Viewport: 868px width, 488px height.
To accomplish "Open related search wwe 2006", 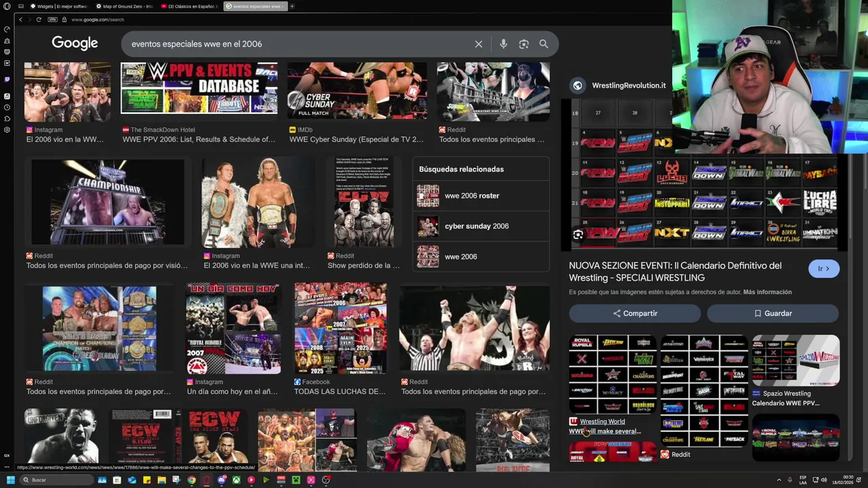I will 480,257.
